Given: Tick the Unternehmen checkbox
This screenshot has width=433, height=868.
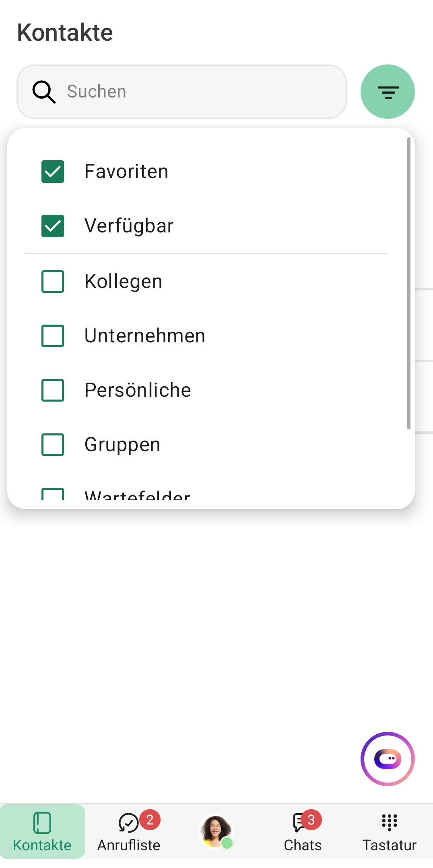Looking at the screenshot, I should (x=53, y=336).
